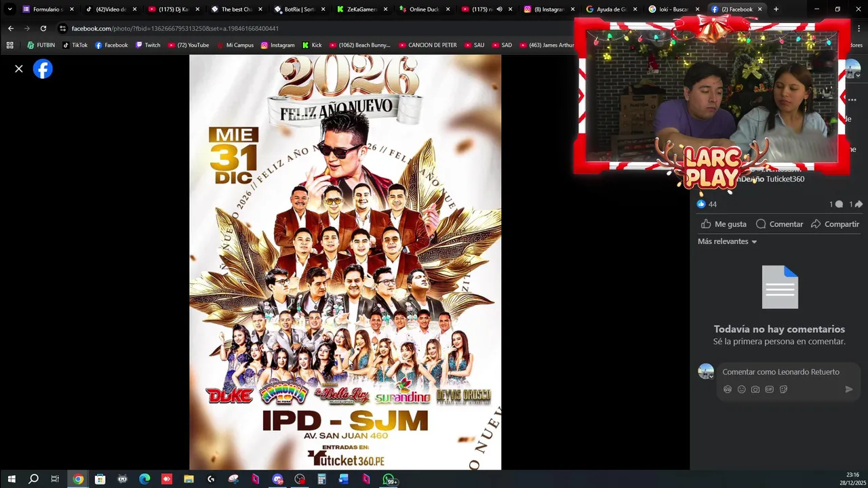Image resolution: width=868 pixels, height=488 pixels.
Task: Show the share count beside the arrow icon
Action: [856, 204]
